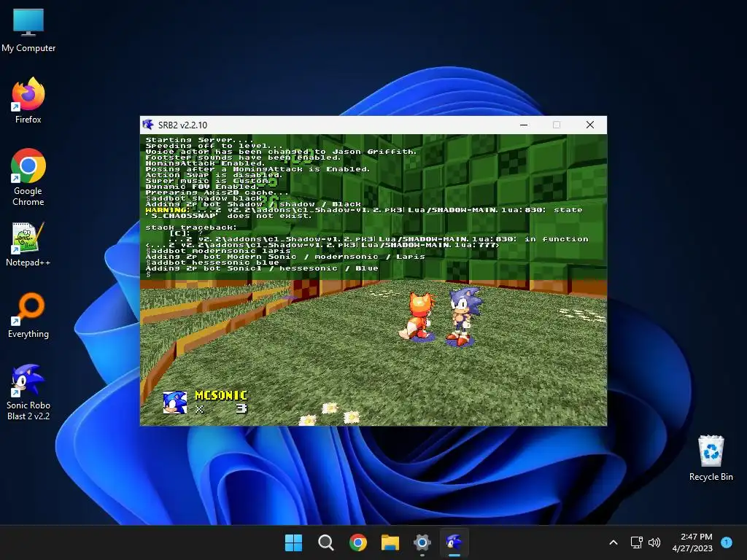Open the volume tray icon
Image resolution: width=747 pixels, height=560 pixels.
[x=654, y=542]
